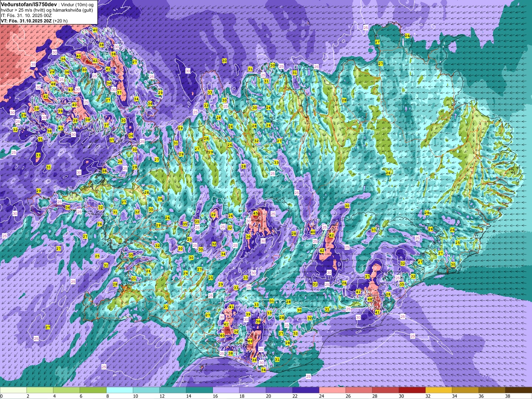Select the 6–8 m/s green legend swatch
The height and width of the screenshot is (399, 532).
click(x=93, y=390)
